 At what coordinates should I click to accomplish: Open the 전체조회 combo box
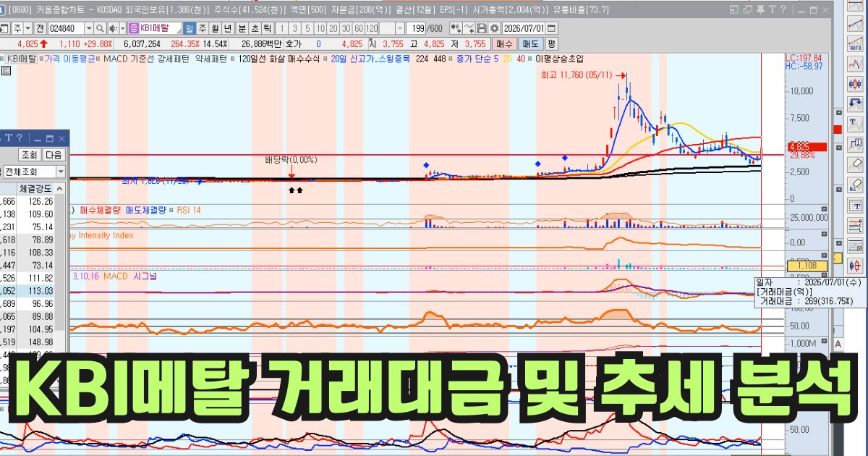coord(33,172)
